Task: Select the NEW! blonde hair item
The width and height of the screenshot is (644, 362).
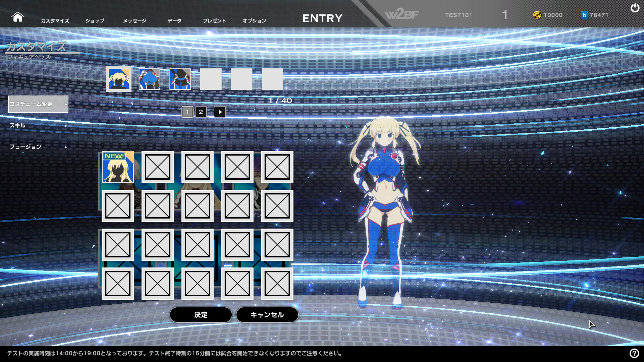Action: coord(118,167)
